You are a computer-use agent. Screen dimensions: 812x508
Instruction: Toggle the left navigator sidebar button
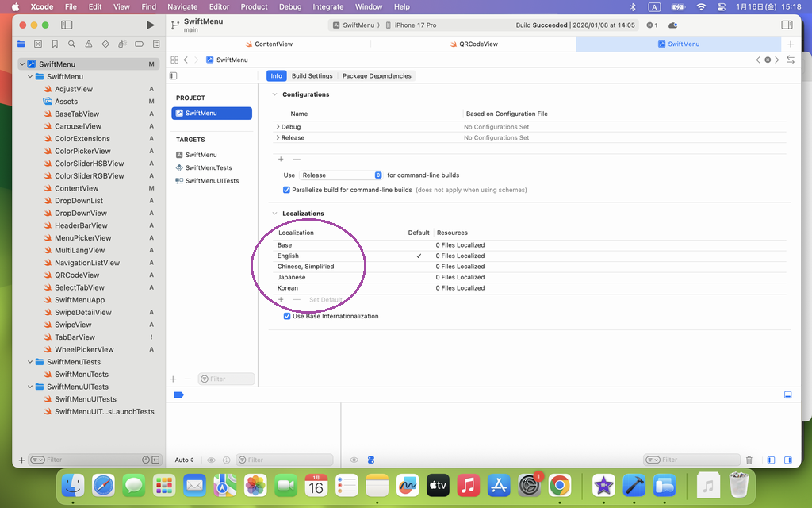tap(69, 25)
